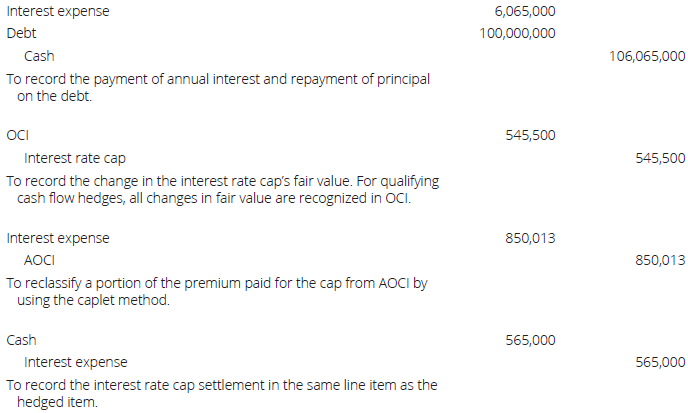Click the 545,500 OCI debit amount
This screenshot has width=688, height=413.
[531, 136]
